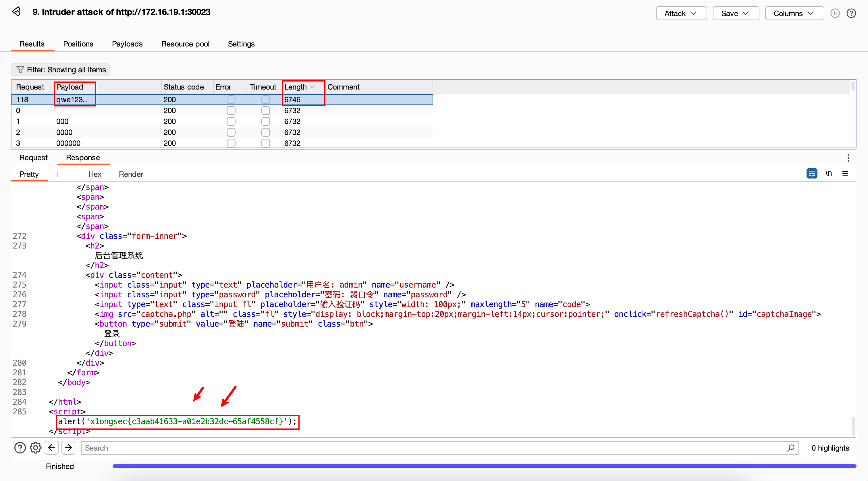Sort by the Status code column header
Image resolution: width=868 pixels, height=481 pixels.
coord(187,87)
